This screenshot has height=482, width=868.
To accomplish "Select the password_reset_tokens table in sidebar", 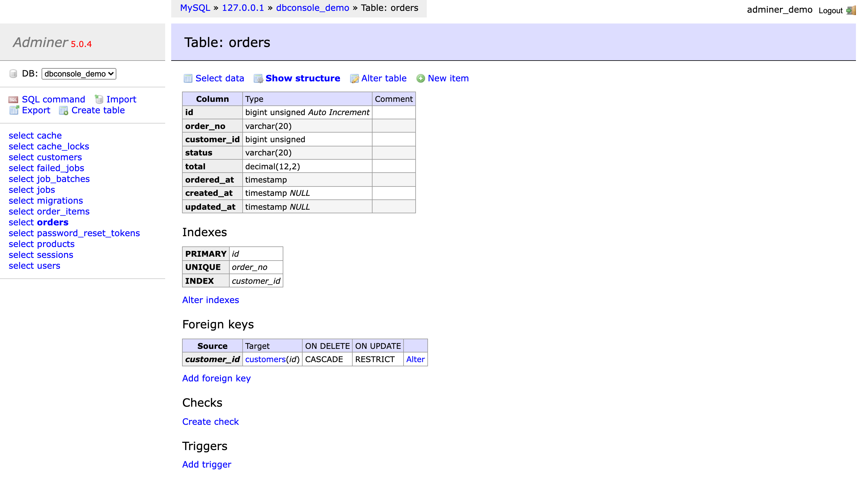I will click(x=88, y=233).
